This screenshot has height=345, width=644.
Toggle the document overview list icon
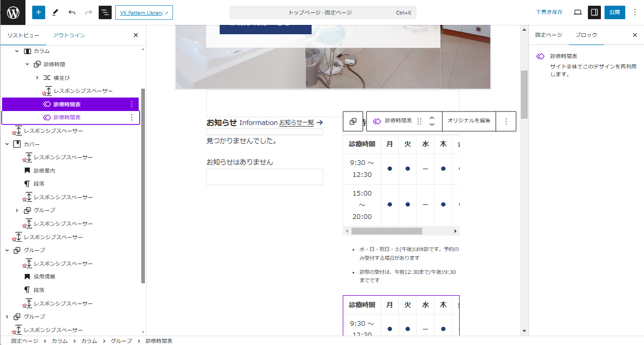tap(105, 12)
